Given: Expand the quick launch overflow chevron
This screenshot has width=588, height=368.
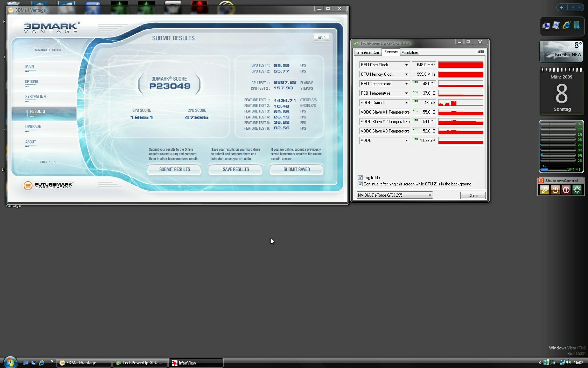Looking at the screenshot, I should pyautogui.click(x=52, y=361).
